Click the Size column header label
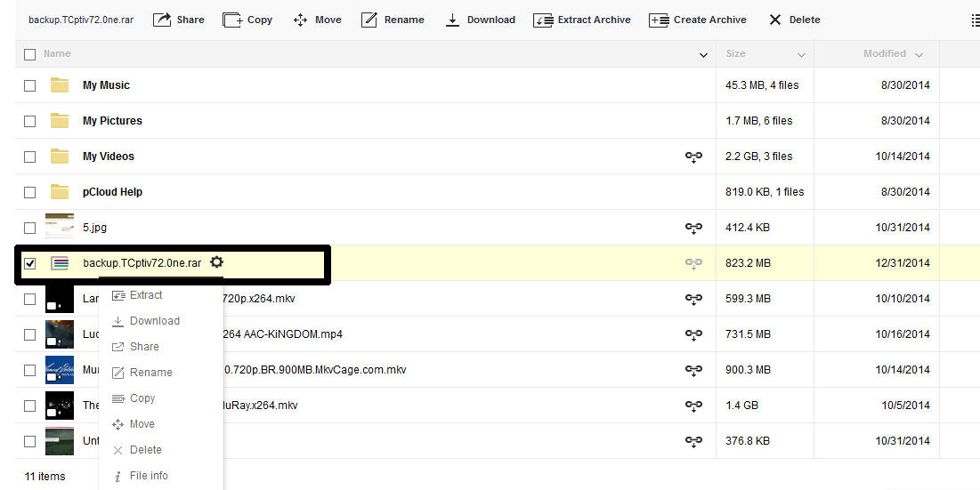 tap(735, 53)
